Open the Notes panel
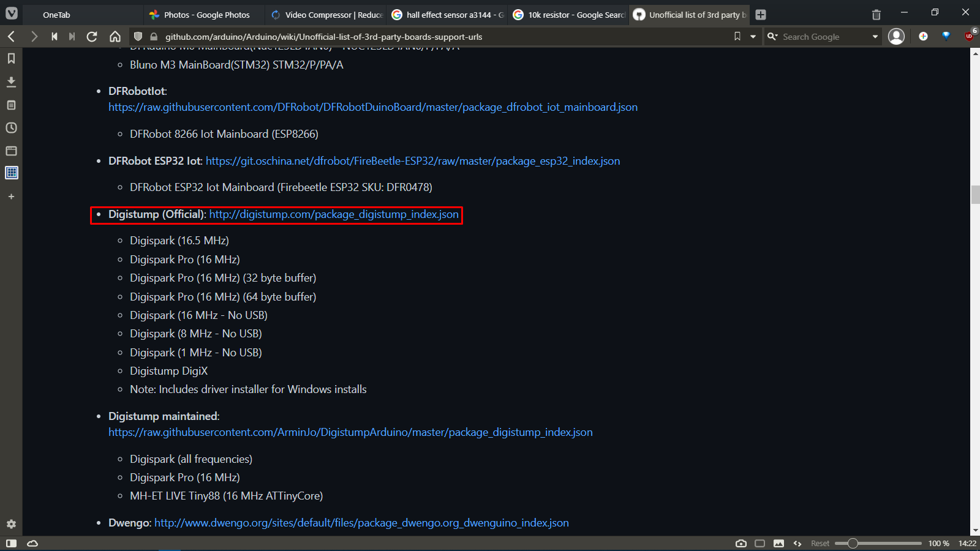The image size is (980, 551). (11, 105)
